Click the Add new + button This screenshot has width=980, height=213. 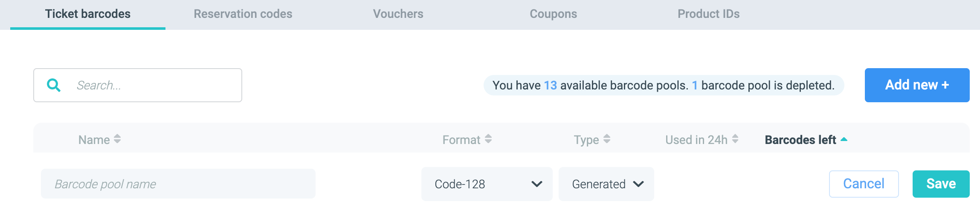(917, 85)
